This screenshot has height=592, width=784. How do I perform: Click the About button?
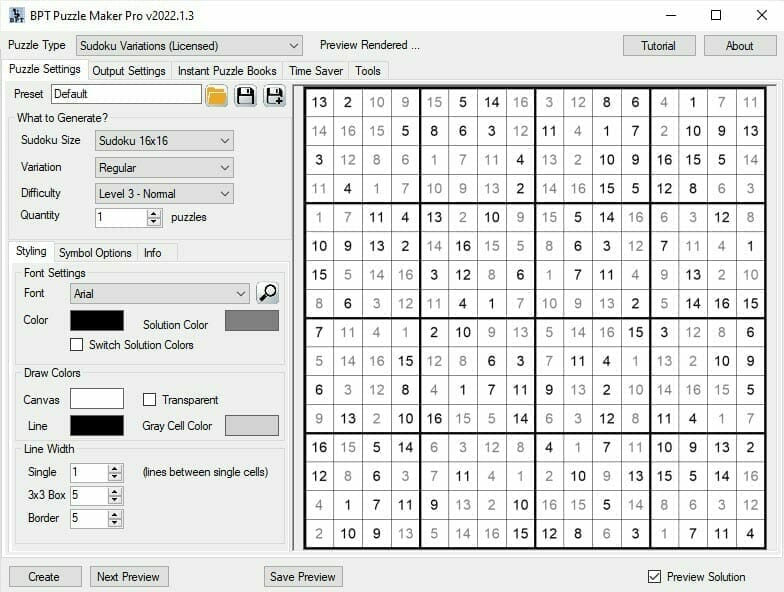740,46
